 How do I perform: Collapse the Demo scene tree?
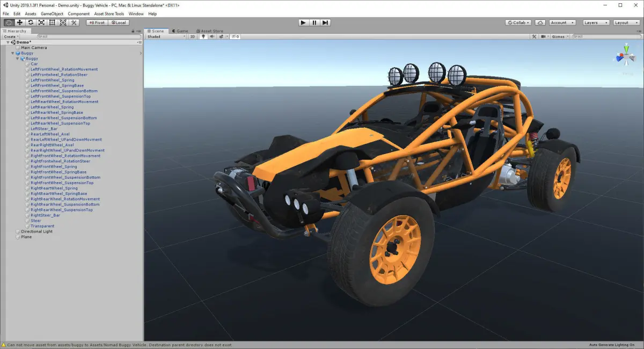[8, 42]
